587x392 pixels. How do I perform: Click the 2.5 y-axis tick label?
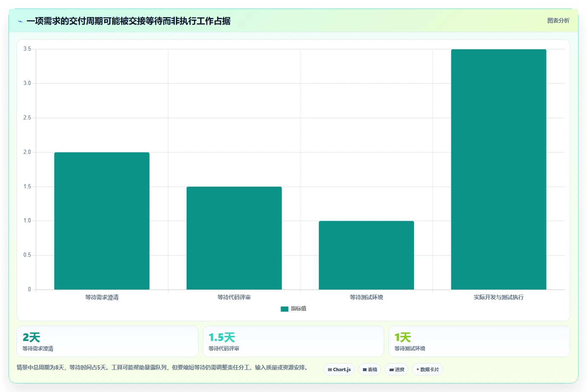[x=27, y=118]
